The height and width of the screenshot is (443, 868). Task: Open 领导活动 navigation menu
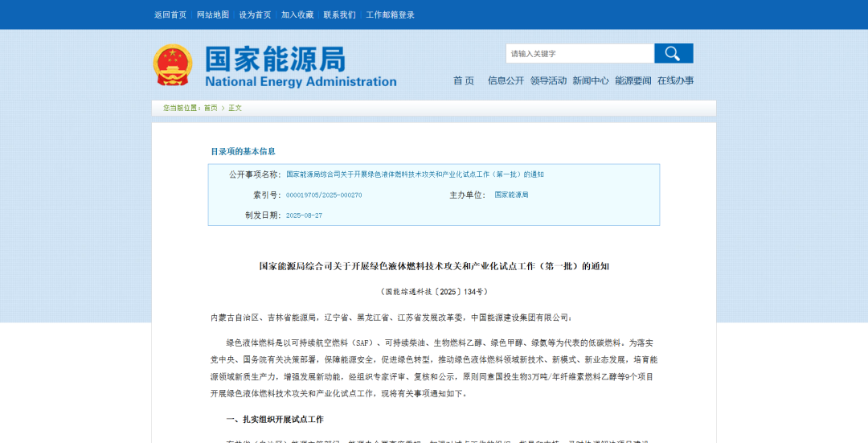pyautogui.click(x=549, y=81)
